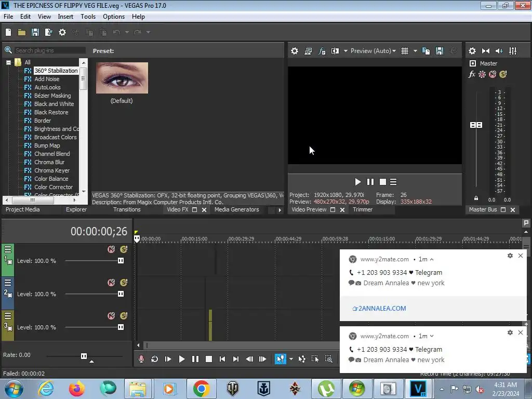Mute track 3 with its mute icon
The height and width of the screenshot is (399, 532).
[x=111, y=316]
